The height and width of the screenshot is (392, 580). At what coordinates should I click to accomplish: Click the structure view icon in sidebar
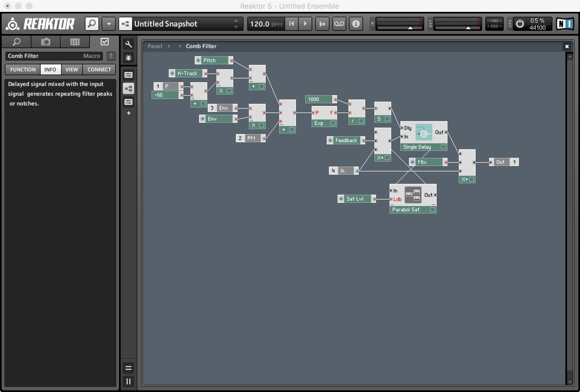pyautogui.click(x=128, y=88)
